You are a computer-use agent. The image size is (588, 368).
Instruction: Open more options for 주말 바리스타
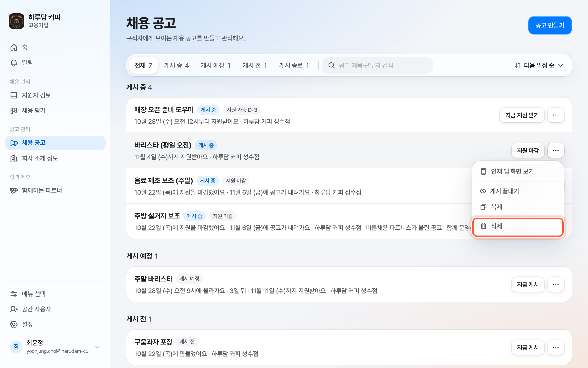coord(556,284)
